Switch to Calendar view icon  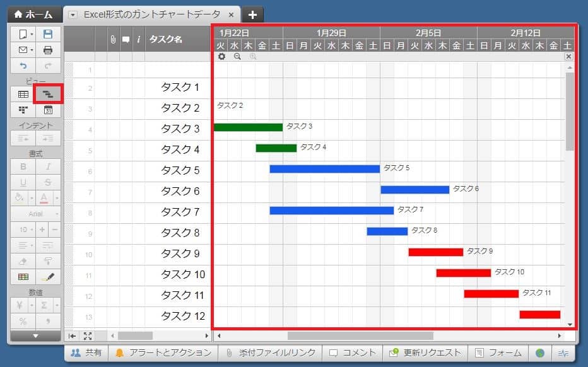click(48, 110)
